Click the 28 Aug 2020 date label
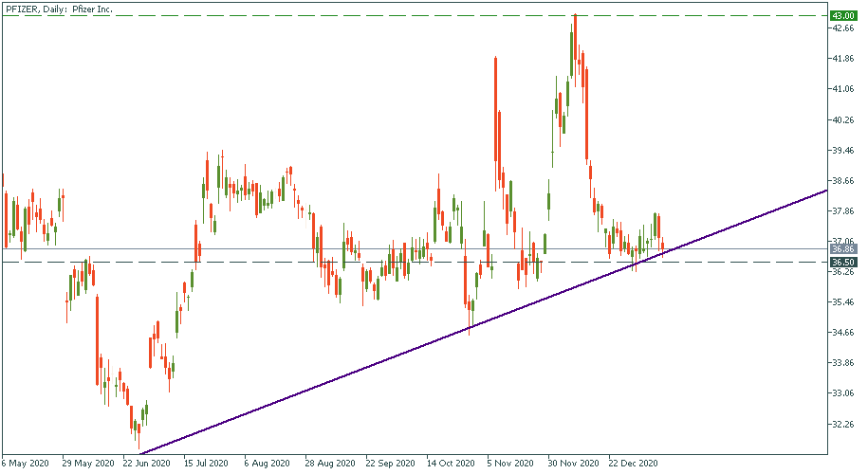This screenshot has width=868, height=474. pos(329,464)
